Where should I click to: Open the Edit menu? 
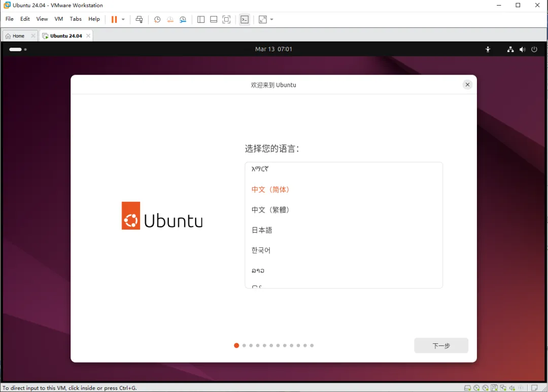pos(25,19)
